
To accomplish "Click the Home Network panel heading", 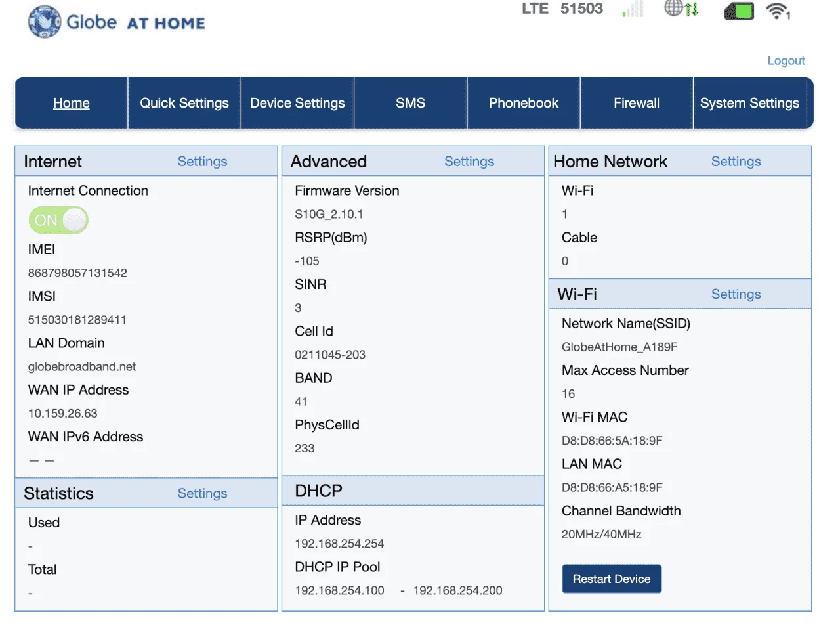I will pos(610,162).
